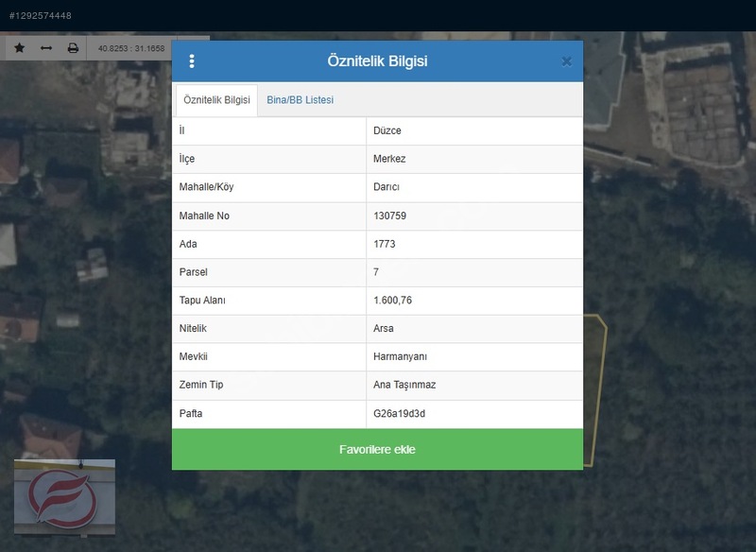This screenshot has height=552, width=756.
Task: Select the Tapu Alanı value 1.600,76
Action: [x=392, y=301]
